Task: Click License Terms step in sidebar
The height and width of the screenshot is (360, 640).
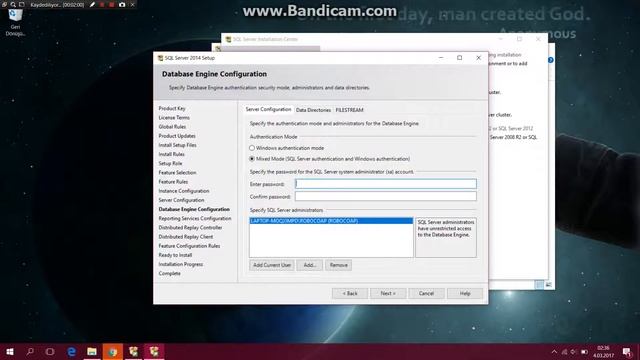Action: (174, 118)
